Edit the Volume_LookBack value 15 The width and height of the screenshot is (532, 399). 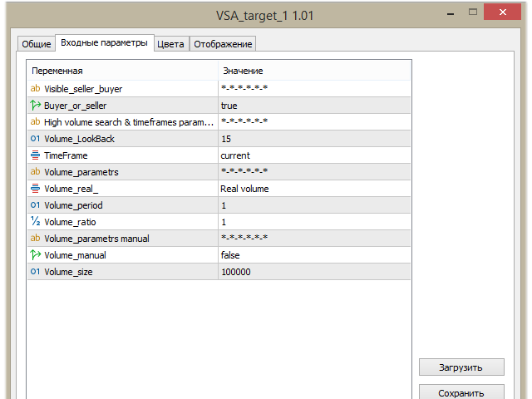313,139
